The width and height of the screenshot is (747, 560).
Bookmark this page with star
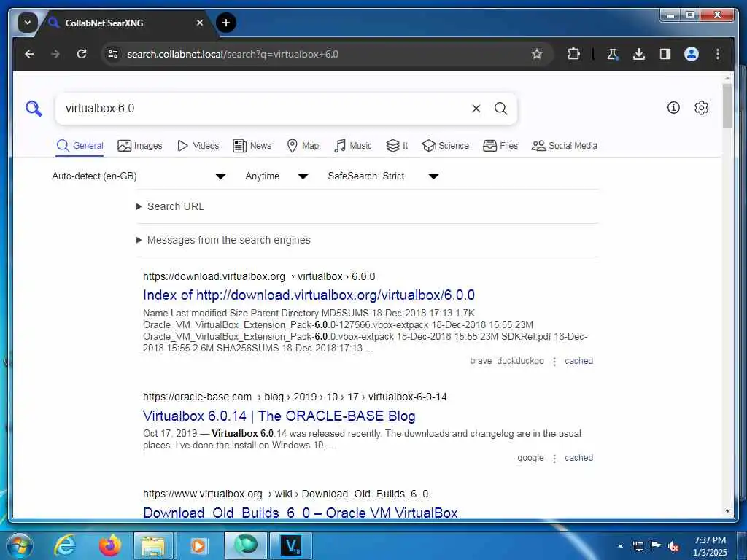(x=537, y=54)
